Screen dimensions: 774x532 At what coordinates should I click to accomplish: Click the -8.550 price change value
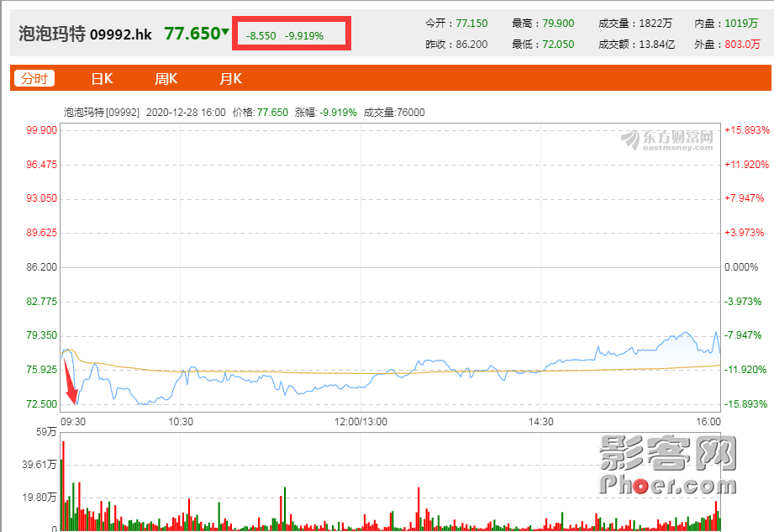261,36
